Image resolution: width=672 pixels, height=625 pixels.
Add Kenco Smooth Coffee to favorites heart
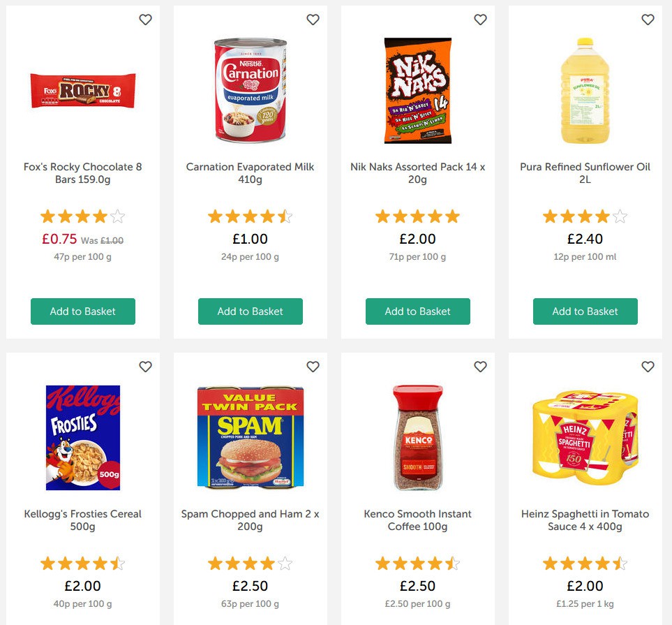tap(480, 367)
